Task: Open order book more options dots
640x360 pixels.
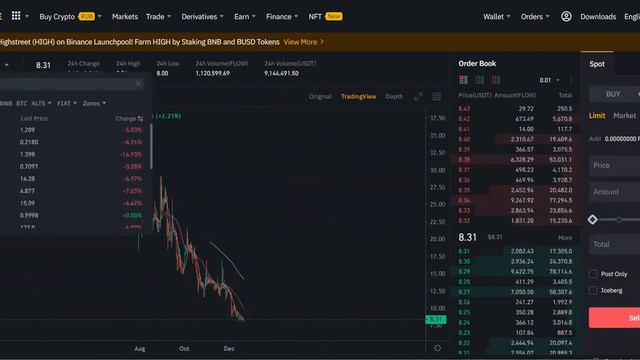Action: pyautogui.click(x=571, y=80)
